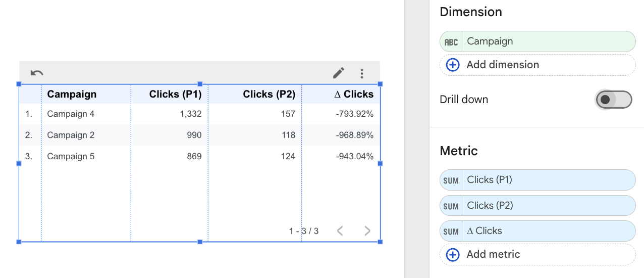Click the Campaign 4 cell
Screen dimensions: 644x278
(71, 114)
